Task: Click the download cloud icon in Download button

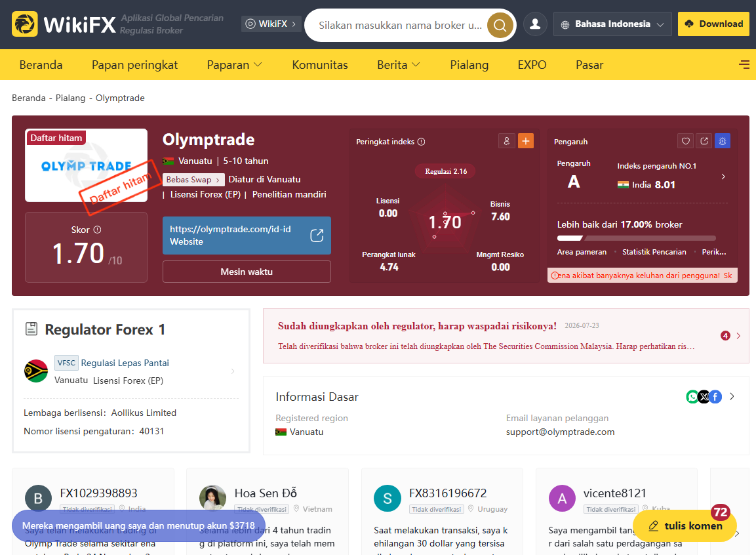Action: click(690, 24)
